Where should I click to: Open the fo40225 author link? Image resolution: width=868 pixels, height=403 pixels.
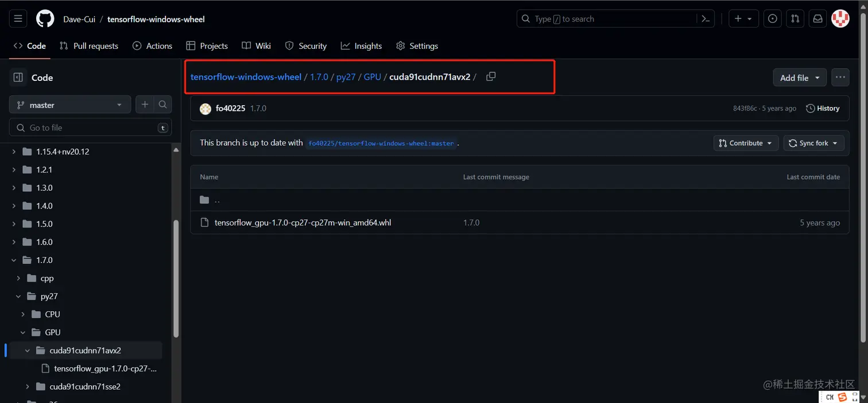pyautogui.click(x=230, y=108)
